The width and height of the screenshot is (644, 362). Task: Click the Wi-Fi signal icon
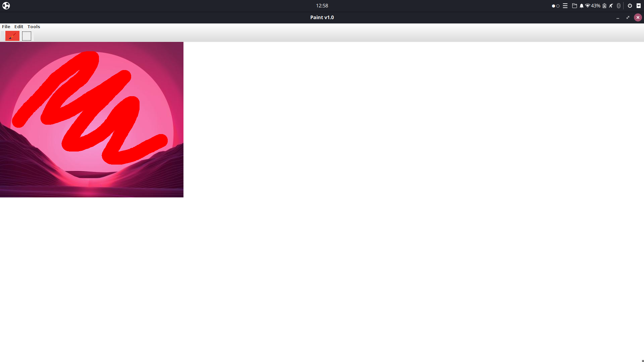[587, 6]
